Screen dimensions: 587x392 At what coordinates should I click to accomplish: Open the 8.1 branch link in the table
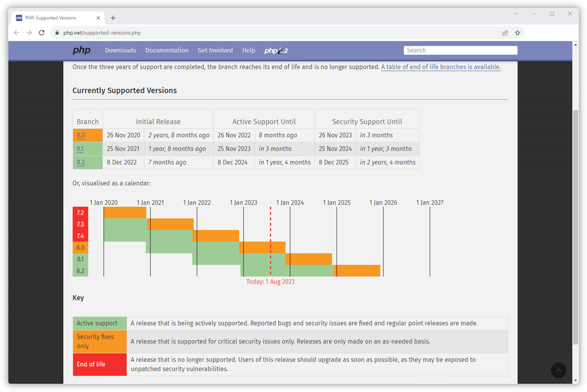80,148
